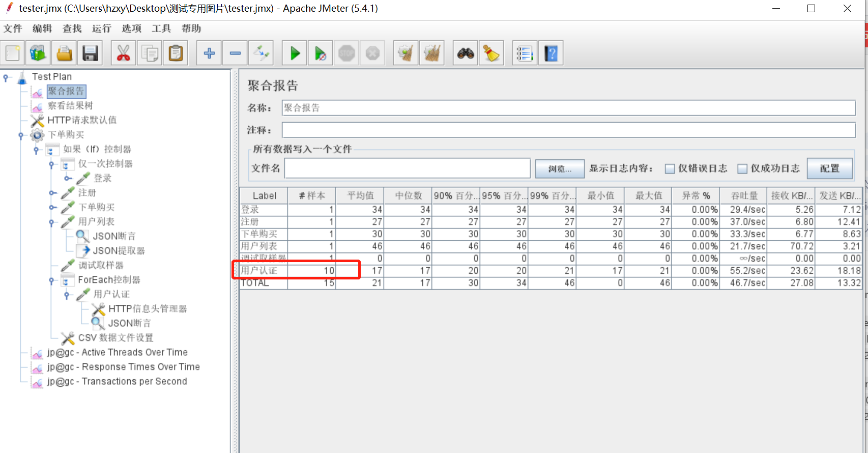Sort table by the 平均值 column header
The image size is (868, 453).
(360, 196)
